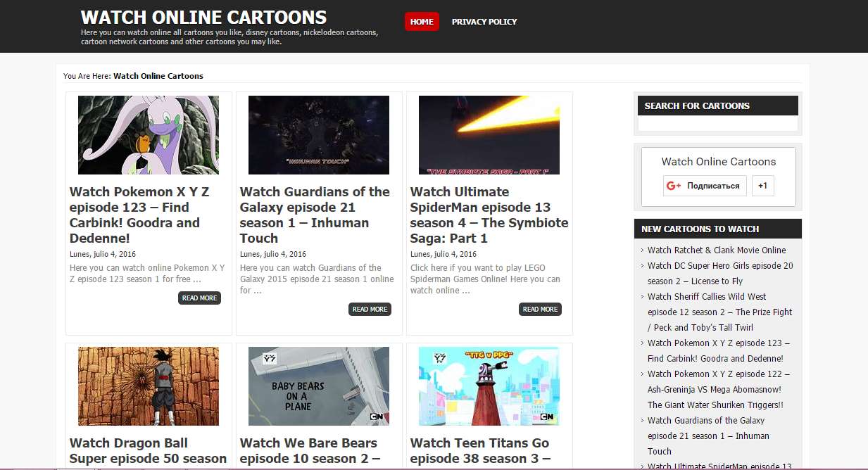Click READ MORE under the Ultimate SpiderMan post
This screenshot has height=470, width=868.
[x=541, y=310]
